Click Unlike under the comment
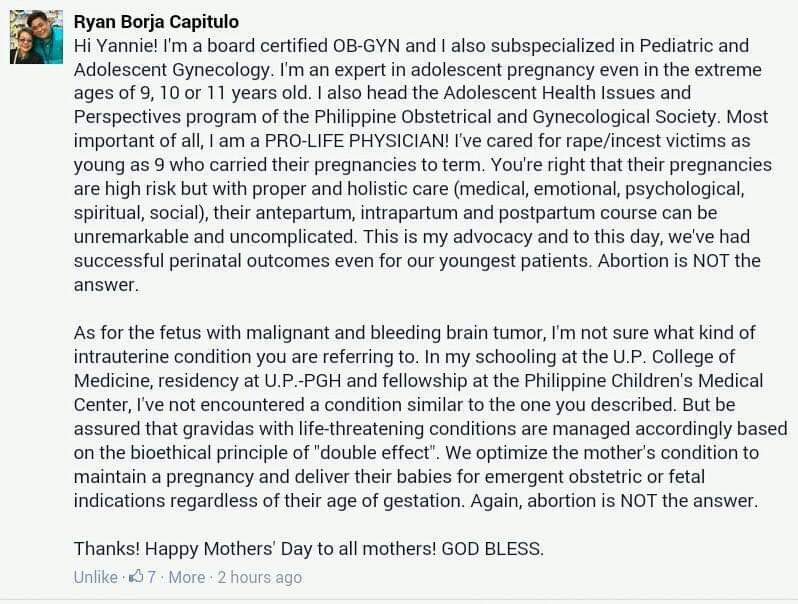This screenshot has height=604, width=798. [96, 577]
